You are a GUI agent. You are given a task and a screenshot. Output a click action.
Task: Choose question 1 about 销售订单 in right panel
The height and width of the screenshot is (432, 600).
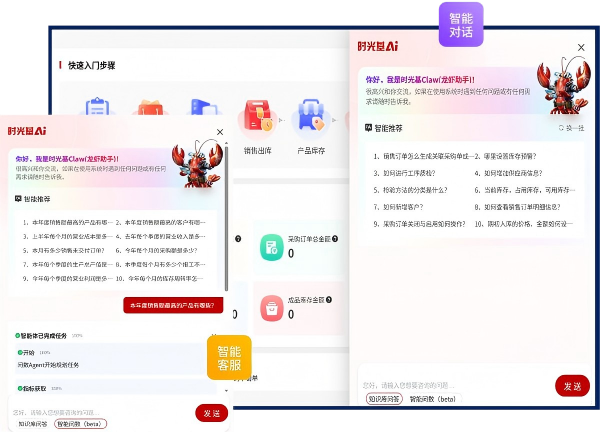click(423, 156)
